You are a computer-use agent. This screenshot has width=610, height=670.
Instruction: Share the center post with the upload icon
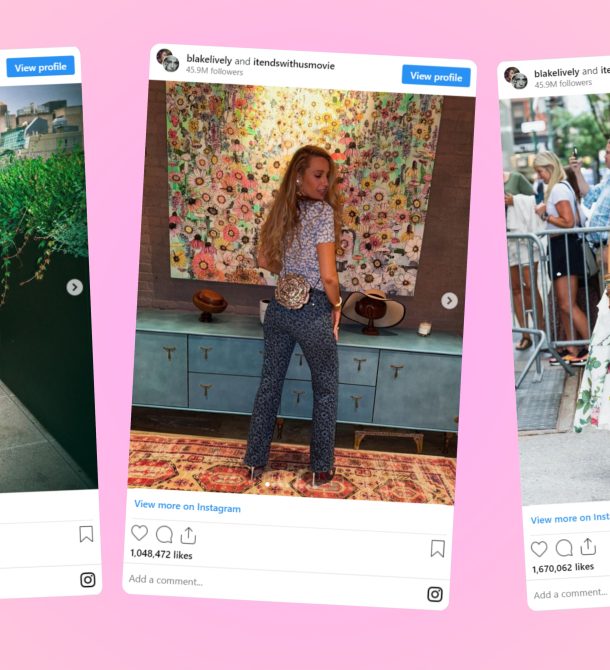pyautogui.click(x=188, y=535)
